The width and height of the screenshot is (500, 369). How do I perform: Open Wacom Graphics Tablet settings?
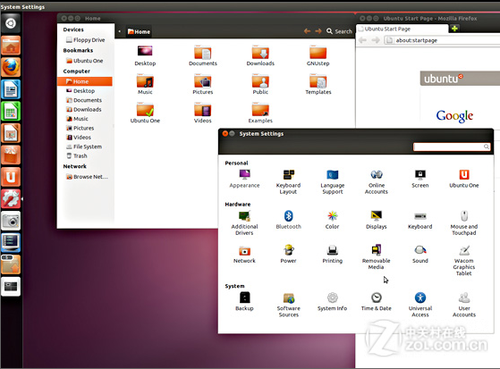point(464,260)
